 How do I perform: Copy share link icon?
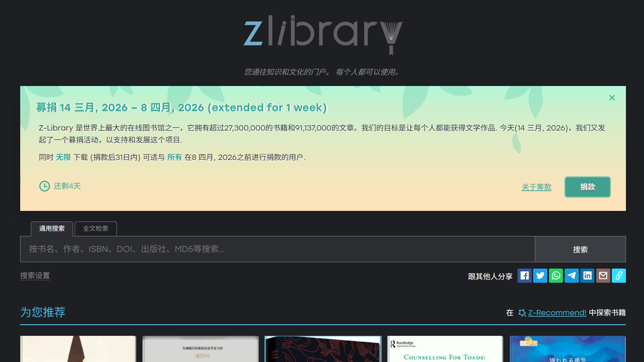(x=619, y=276)
